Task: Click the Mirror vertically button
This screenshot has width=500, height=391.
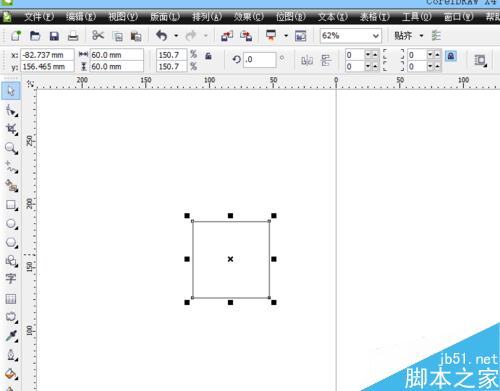Action: click(x=326, y=60)
